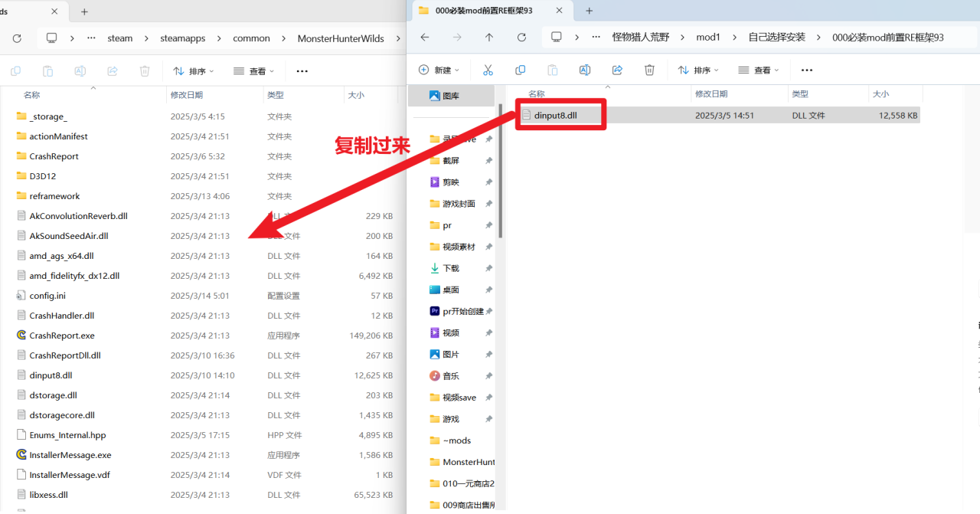This screenshot has width=980, height=514.
Task: Click the Delete trash icon in the right window
Action: 649,70
